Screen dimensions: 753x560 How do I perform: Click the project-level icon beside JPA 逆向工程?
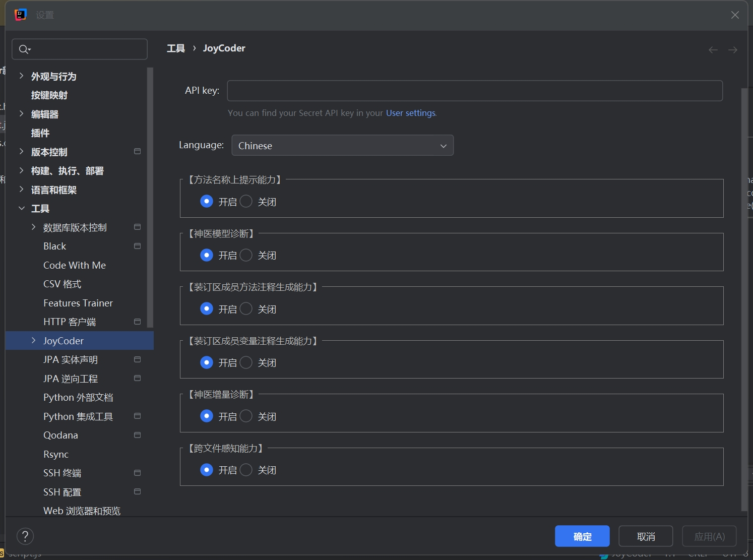[137, 379]
